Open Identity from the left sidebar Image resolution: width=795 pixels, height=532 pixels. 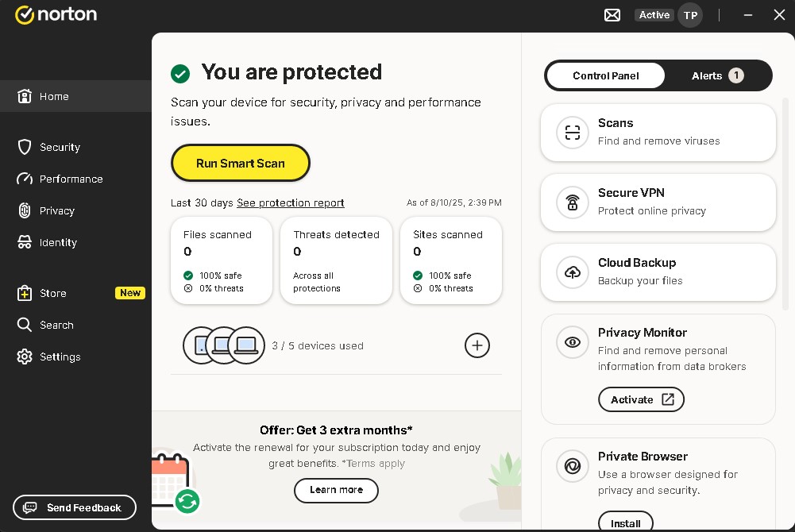click(58, 242)
